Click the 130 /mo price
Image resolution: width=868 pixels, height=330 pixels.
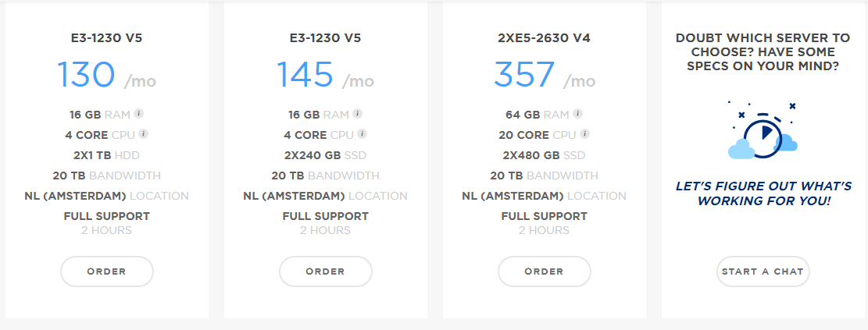click(107, 75)
